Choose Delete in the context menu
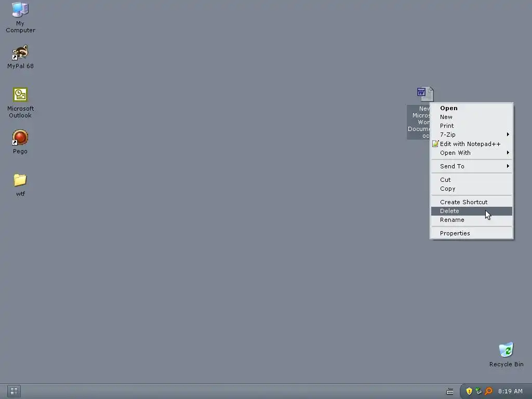The height and width of the screenshot is (399, 532). (x=472, y=211)
